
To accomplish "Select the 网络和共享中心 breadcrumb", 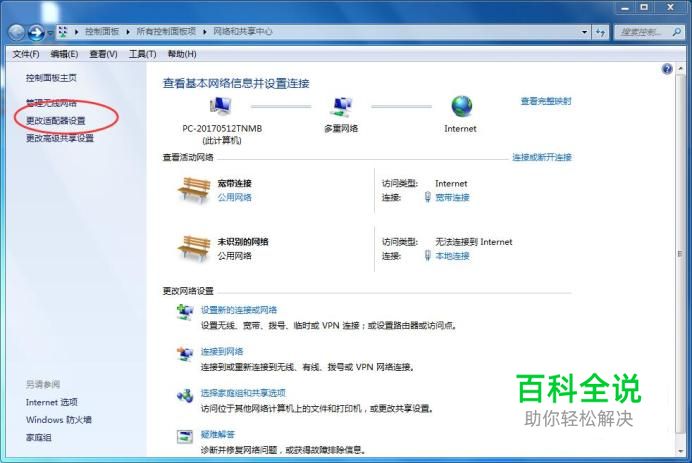I will (x=243, y=31).
